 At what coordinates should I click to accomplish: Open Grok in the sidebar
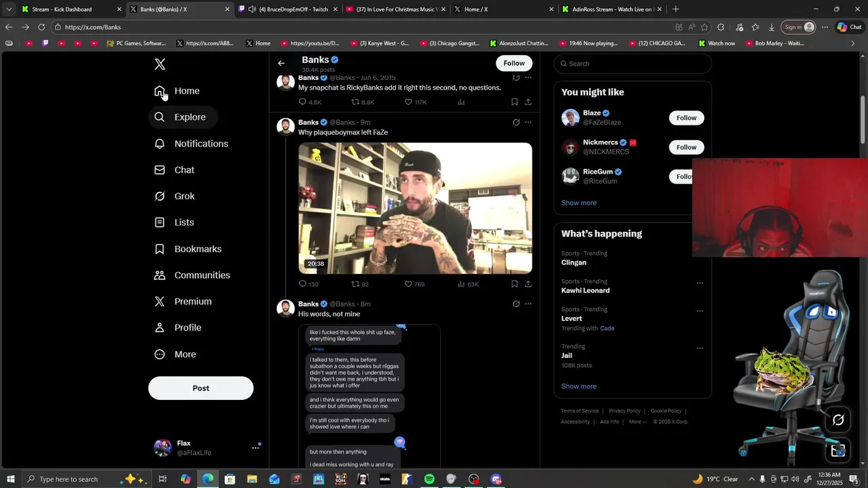click(174, 196)
